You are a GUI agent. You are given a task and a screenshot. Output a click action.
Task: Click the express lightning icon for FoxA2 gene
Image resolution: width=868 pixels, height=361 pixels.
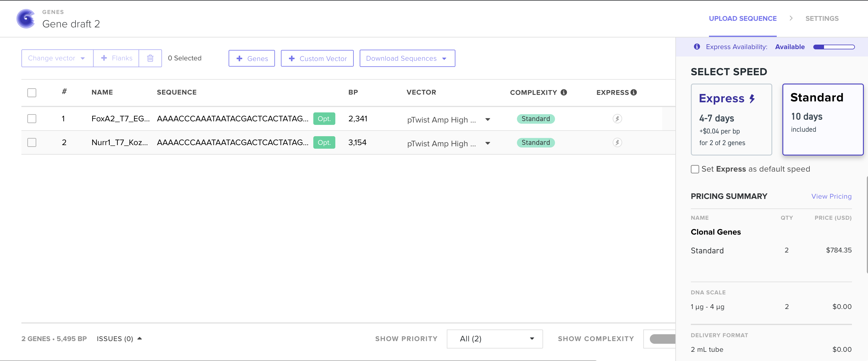pos(617,119)
